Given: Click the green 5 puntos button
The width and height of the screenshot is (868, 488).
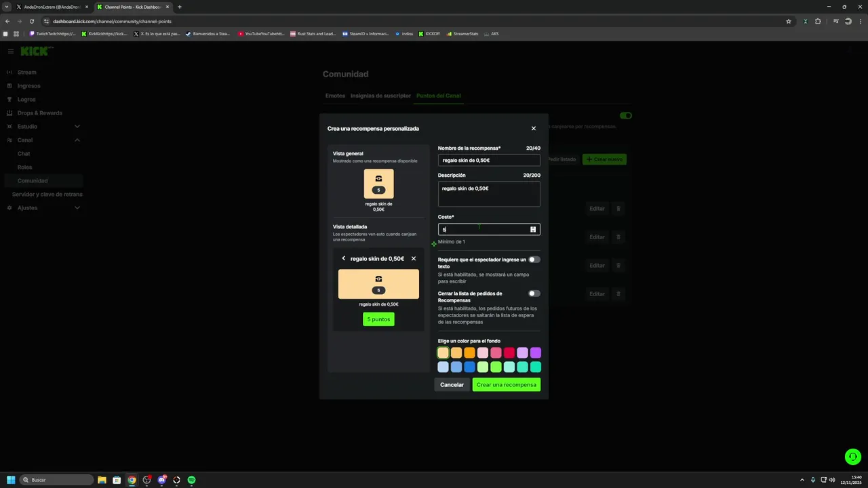Looking at the screenshot, I should 378,319.
